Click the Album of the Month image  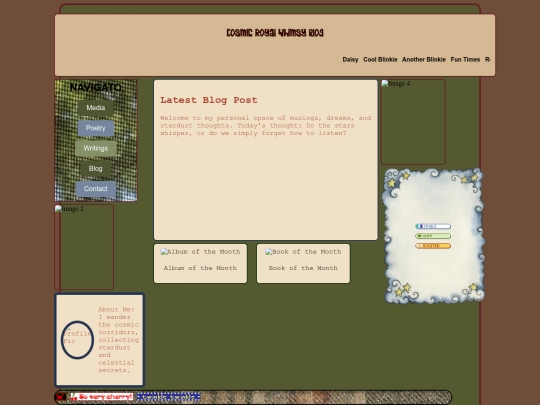pos(200,252)
